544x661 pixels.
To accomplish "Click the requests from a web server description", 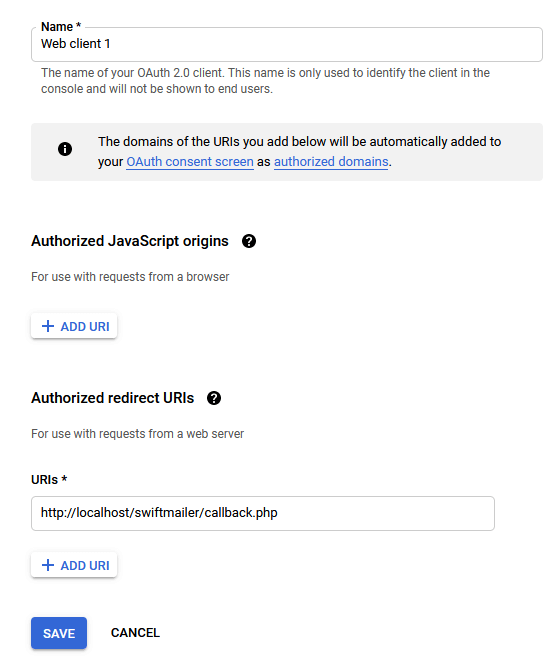I will 137,434.
